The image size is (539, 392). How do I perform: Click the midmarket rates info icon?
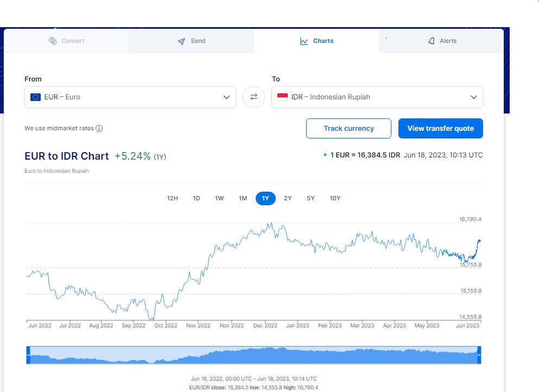click(x=99, y=129)
